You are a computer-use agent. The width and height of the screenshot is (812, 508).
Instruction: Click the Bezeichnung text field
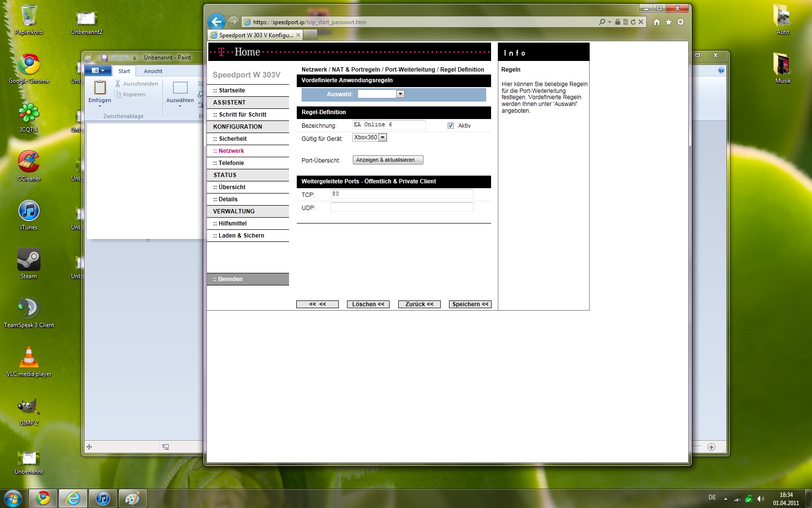(389, 125)
